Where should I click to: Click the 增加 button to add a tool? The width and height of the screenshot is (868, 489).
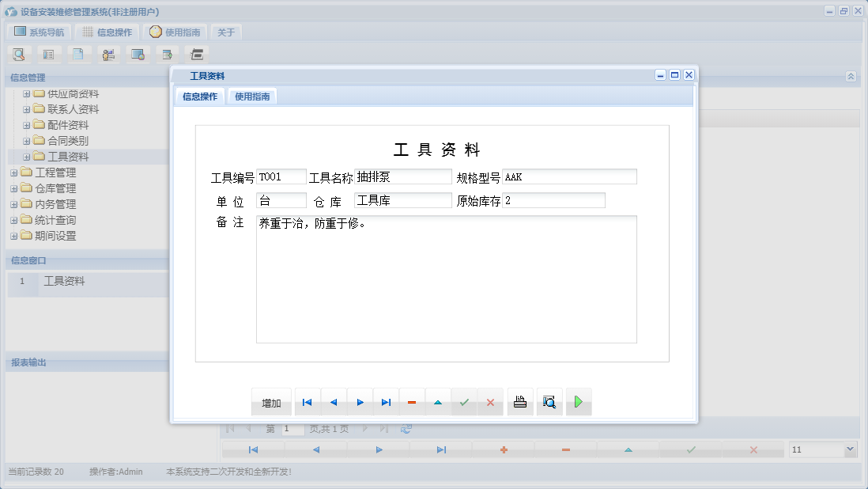tap(271, 402)
